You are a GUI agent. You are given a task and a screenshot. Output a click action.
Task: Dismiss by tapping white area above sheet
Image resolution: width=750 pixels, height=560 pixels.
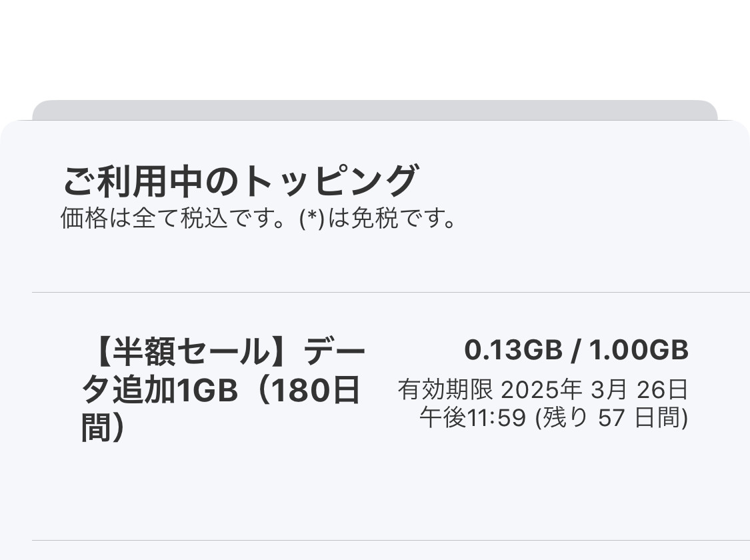pos(375,47)
